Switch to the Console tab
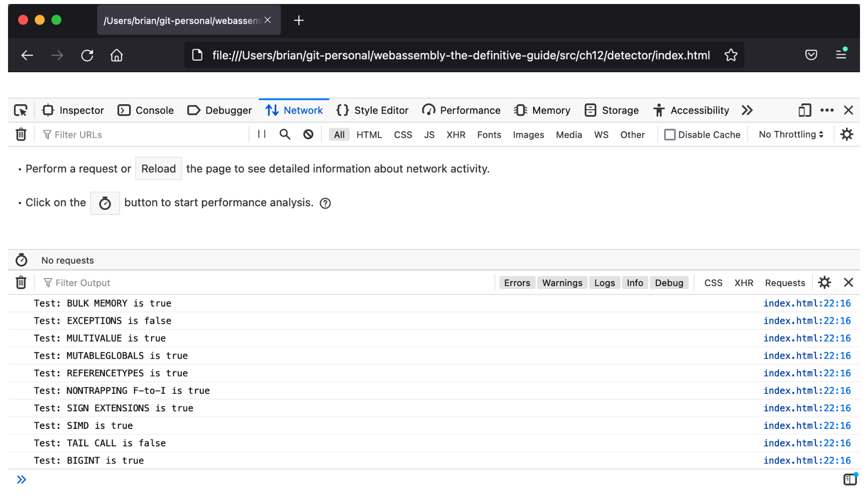Screen dimensions: 868x497 [x=146, y=110]
